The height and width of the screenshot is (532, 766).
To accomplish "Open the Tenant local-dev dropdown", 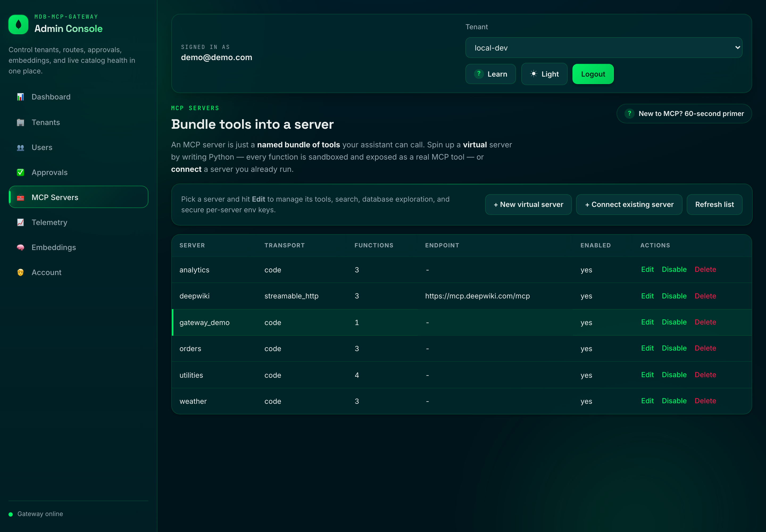I will click(x=604, y=48).
